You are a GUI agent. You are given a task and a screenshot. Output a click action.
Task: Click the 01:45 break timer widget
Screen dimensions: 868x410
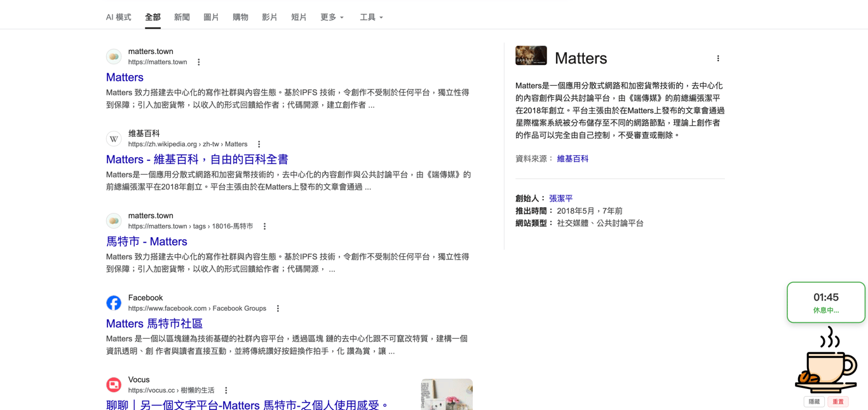(826, 303)
